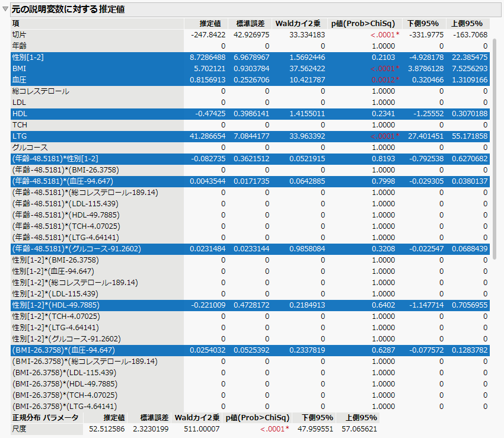Select the 年齢 term row
Viewport: 504px width, 438px height.
click(250, 46)
